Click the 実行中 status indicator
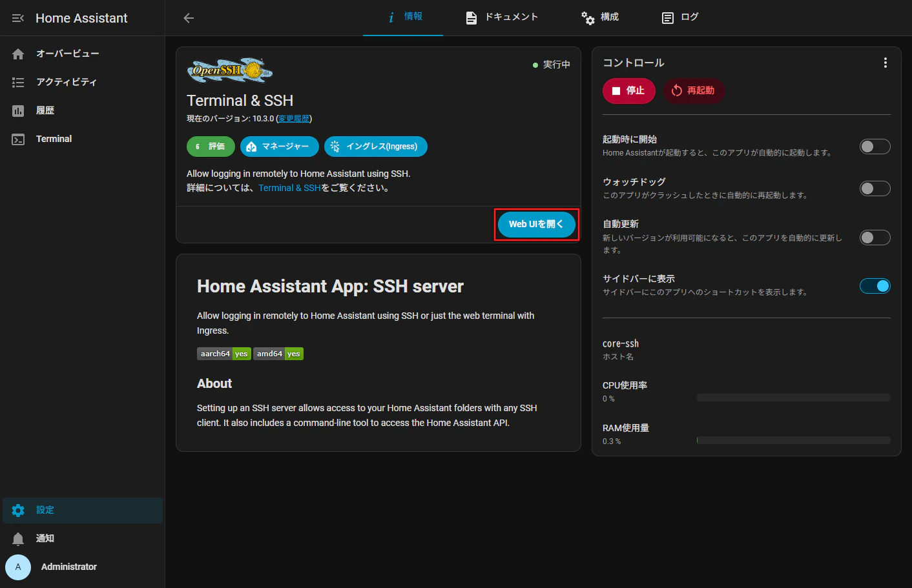912x588 pixels. pos(551,65)
